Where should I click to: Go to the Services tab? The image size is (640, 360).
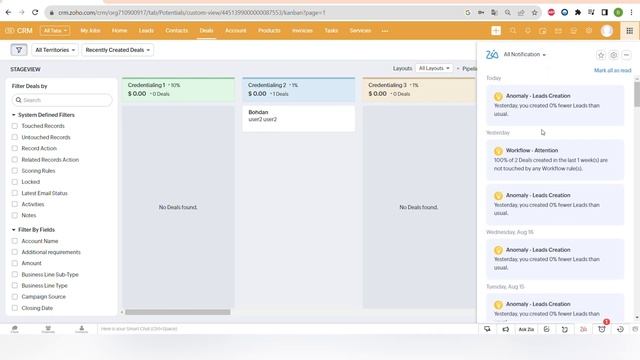360,31
